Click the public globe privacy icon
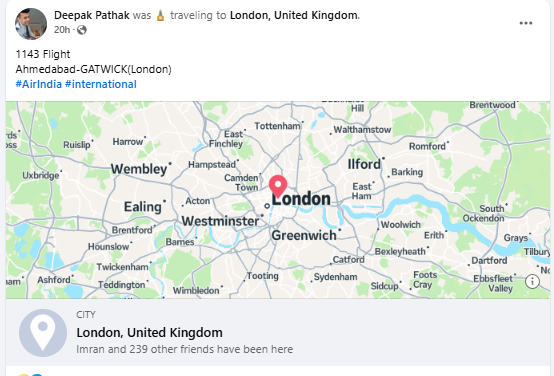554x376 pixels. click(x=82, y=30)
